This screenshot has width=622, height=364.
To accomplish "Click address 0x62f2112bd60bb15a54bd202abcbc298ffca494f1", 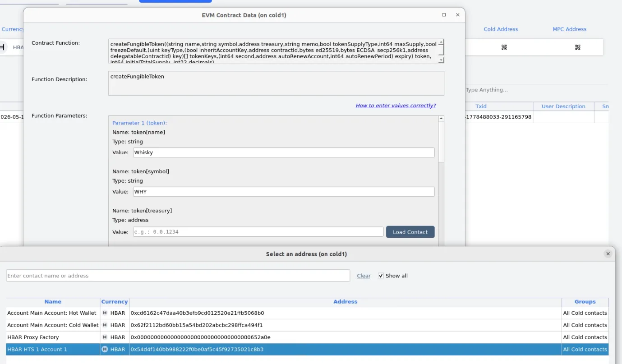I will click(196, 325).
